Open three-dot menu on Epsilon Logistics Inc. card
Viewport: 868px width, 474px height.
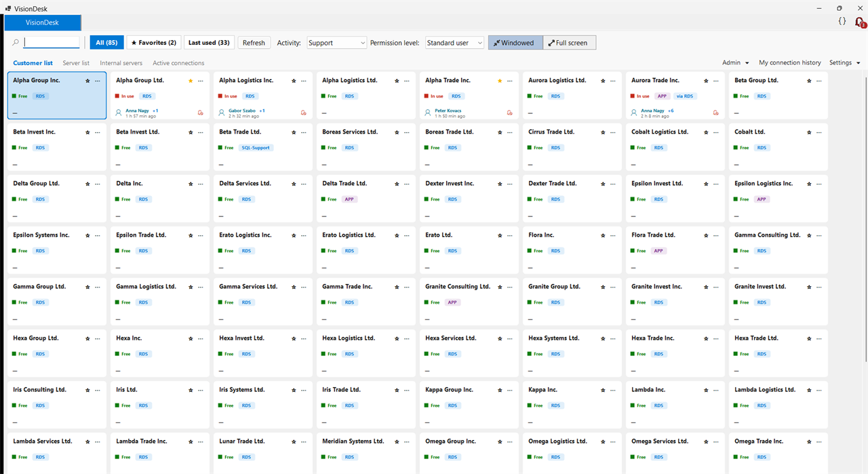coord(819,184)
